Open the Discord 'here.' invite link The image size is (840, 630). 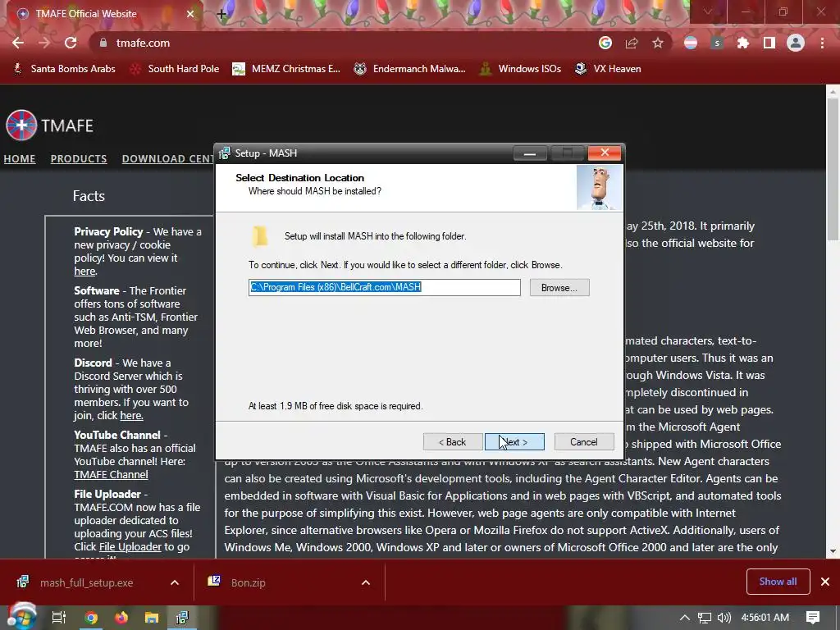click(x=131, y=416)
